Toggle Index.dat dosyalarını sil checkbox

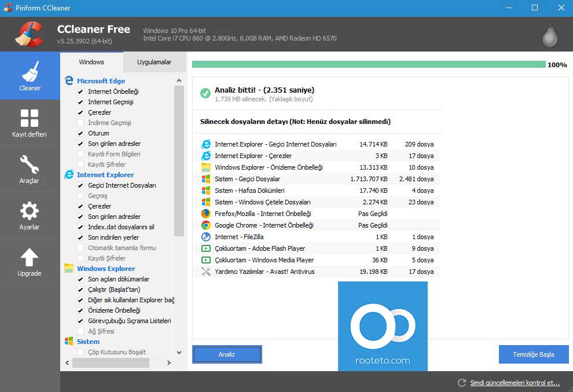point(80,227)
